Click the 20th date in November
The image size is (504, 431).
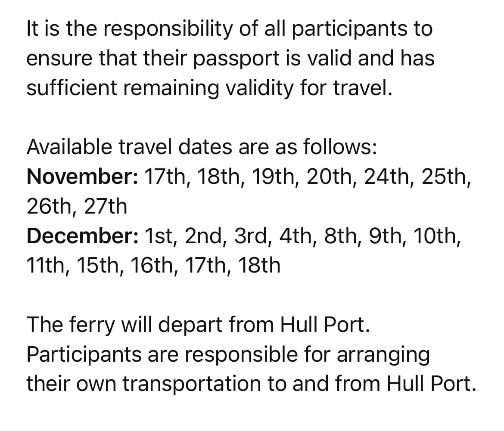[331, 177]
